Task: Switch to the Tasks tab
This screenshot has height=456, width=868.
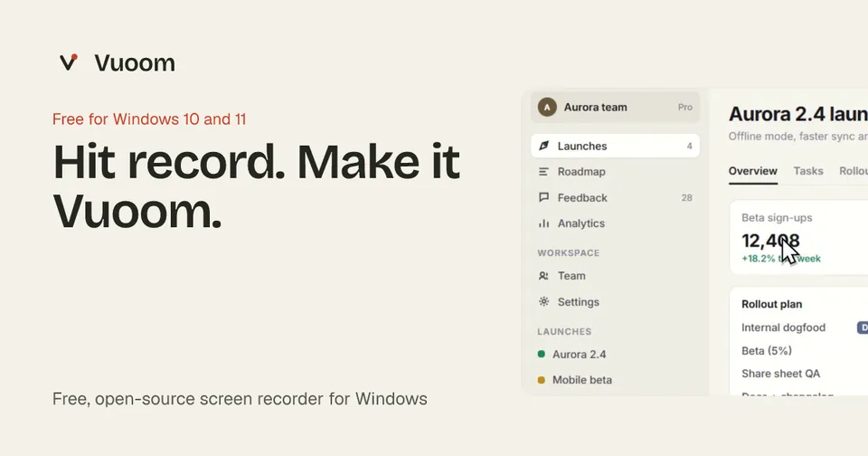Action: (808, 171)
